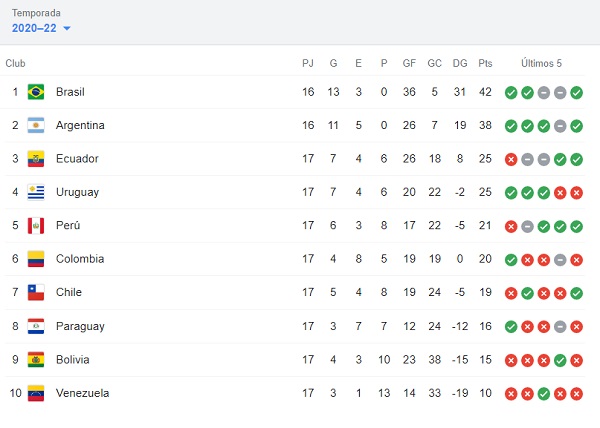Click the Pts column header
The image size is (600, 428).
click(486, 63)
